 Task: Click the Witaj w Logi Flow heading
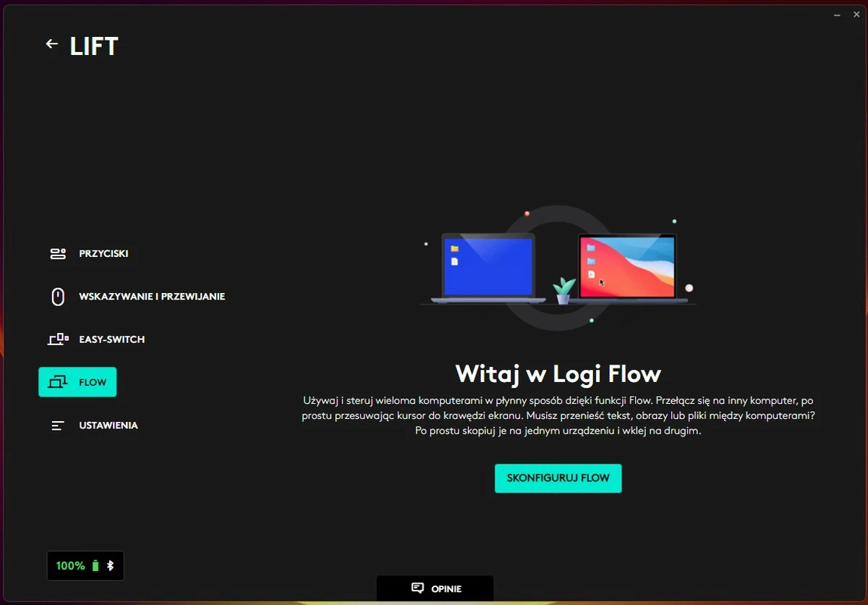click(x=558, y=373)
